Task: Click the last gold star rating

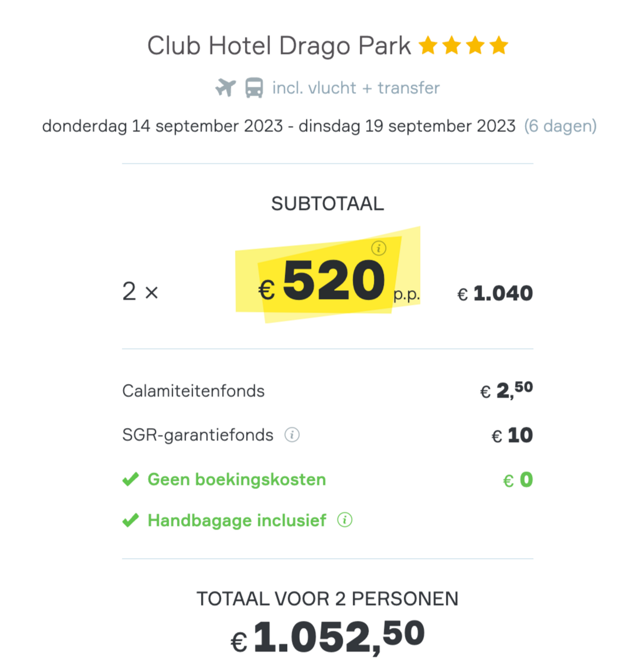Action: click(x=499, y=45)
